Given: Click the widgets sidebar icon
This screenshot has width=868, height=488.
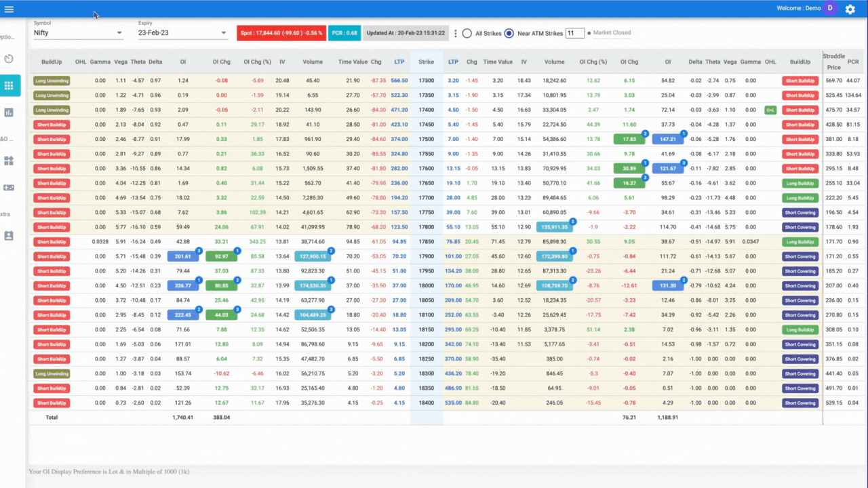Looking at the screenshot, I should (x=9, y=161).
